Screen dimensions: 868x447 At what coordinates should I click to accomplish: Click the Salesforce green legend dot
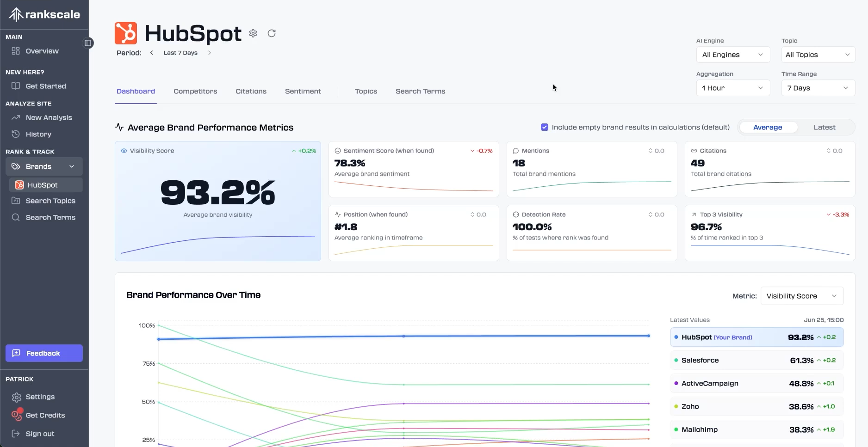[676, 360]
